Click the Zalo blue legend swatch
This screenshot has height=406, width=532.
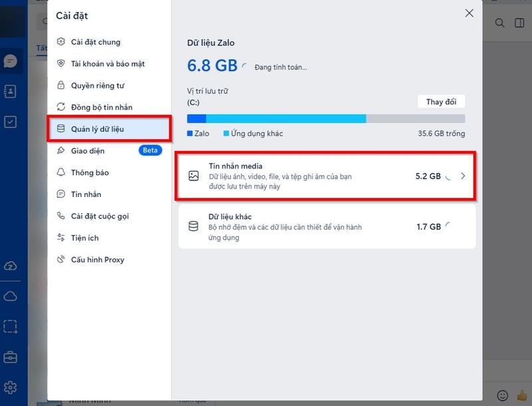pyautogui.click(x=190, y=133)
